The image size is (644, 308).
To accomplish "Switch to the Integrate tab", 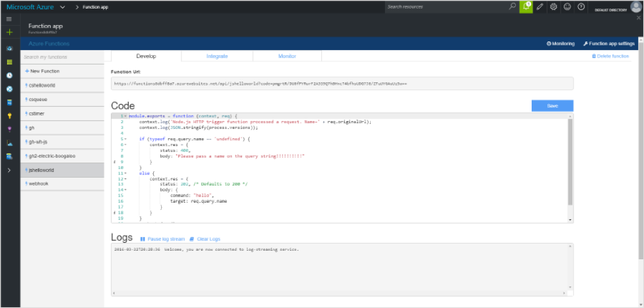I will [217, 57].
